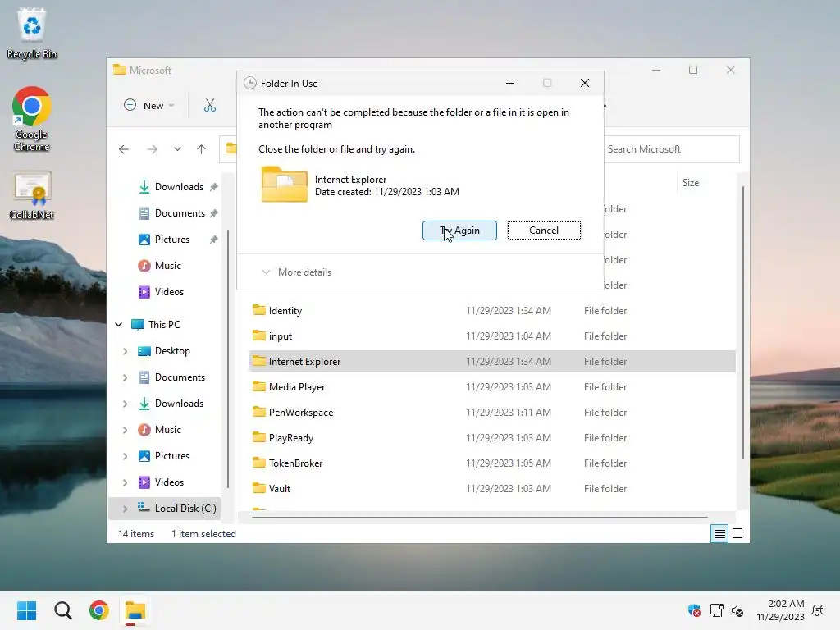Expand the Desktop tree node
Screen dimensions: 840x630
[x=125, y=351]
